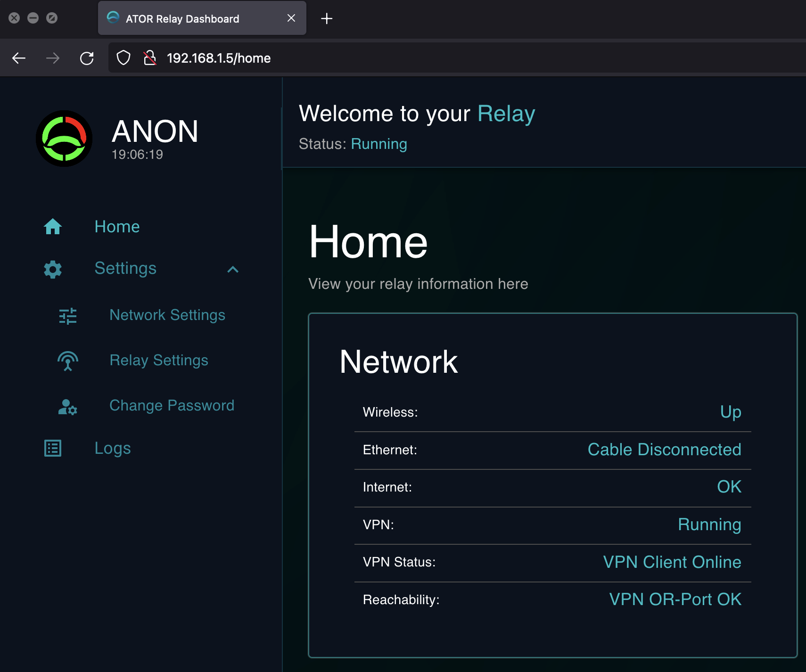Viewport: 806px width, 672px height.
Task: Click the ANON circular logo
Action: click(x=64, y=139)
